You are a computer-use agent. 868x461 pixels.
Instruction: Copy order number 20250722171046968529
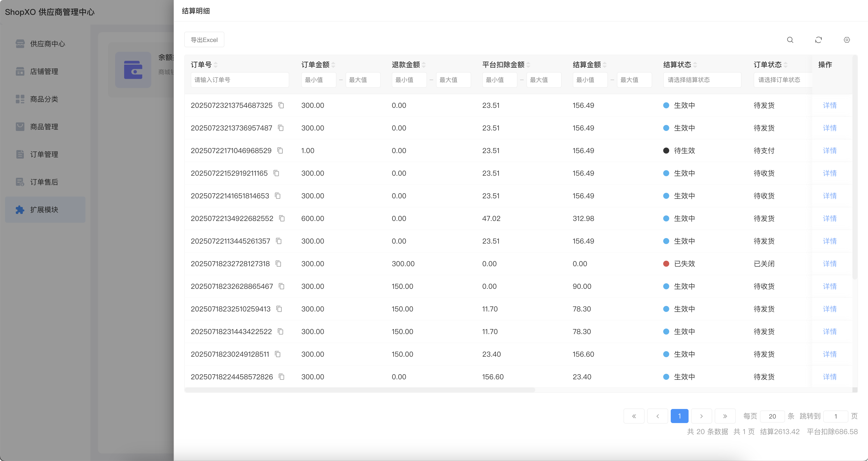[x=280, y=150]
